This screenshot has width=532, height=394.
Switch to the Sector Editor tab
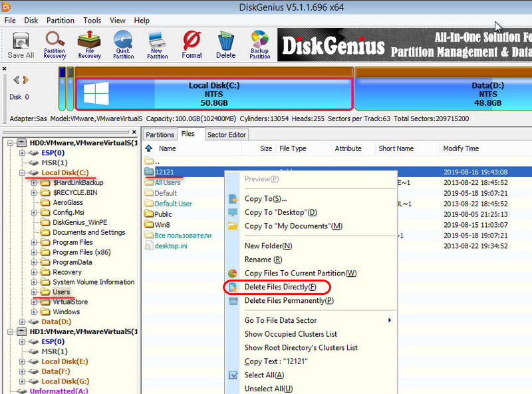pyautogui.click(x=227, y=134)
